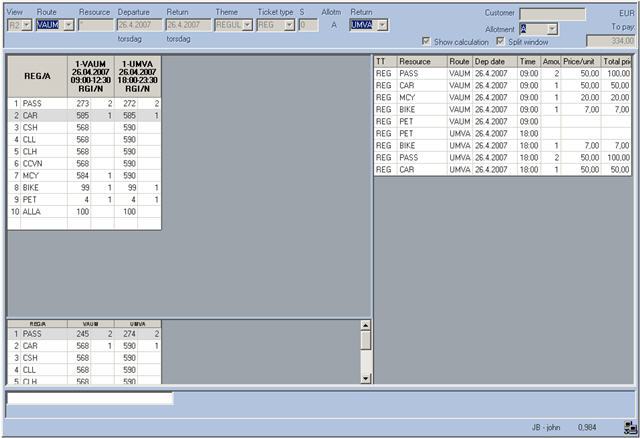The height and width of the screenshot is (438, 640).
Task: Click the 273 cell in PASS row
Action: 79,104
